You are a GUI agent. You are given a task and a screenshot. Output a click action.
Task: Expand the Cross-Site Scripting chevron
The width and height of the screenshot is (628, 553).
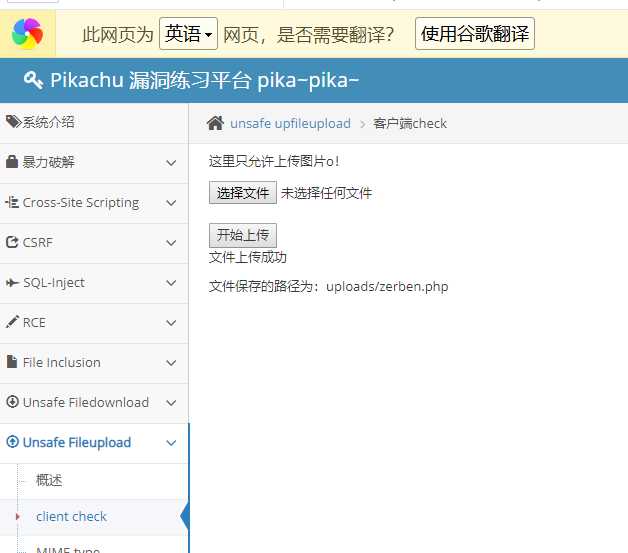(171, 203)
